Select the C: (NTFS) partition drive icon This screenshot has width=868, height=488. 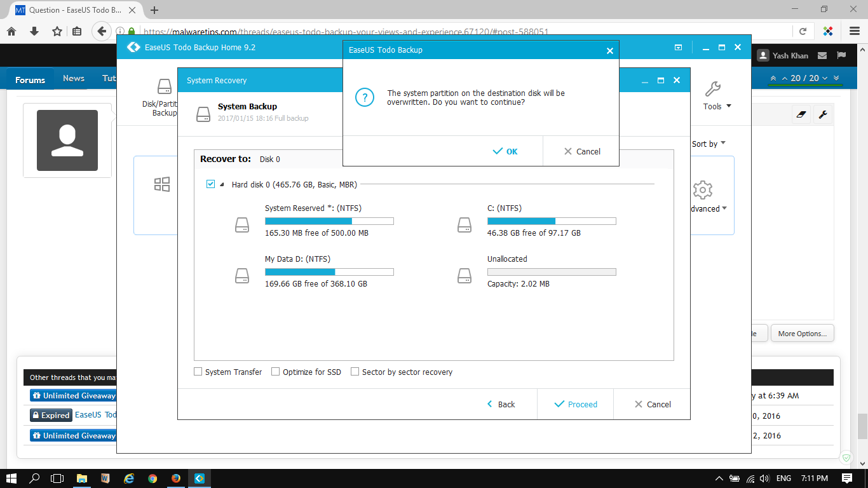[465, 225]
